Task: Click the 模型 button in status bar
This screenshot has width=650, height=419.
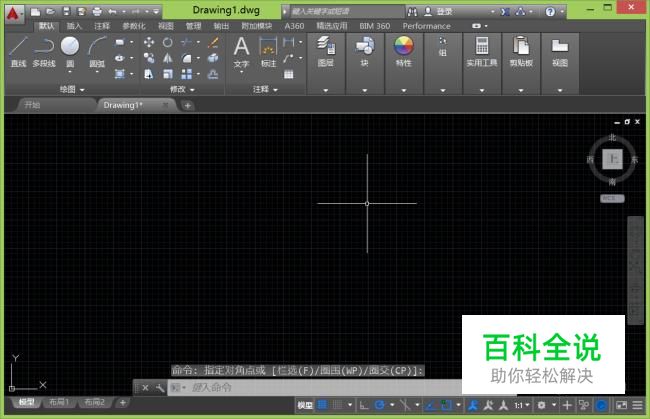Action: point(305,405)
